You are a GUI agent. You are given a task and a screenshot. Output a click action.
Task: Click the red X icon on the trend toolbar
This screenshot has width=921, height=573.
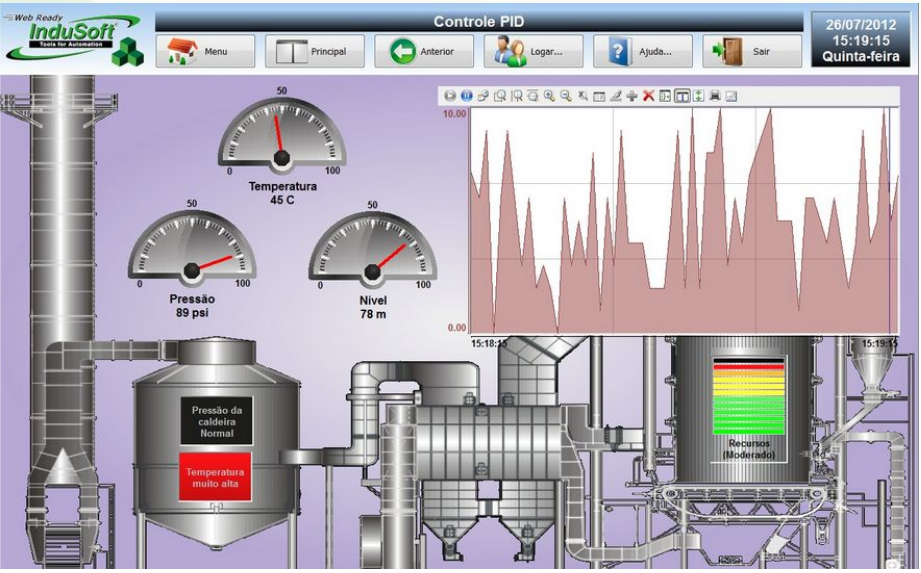click(648, 96)
